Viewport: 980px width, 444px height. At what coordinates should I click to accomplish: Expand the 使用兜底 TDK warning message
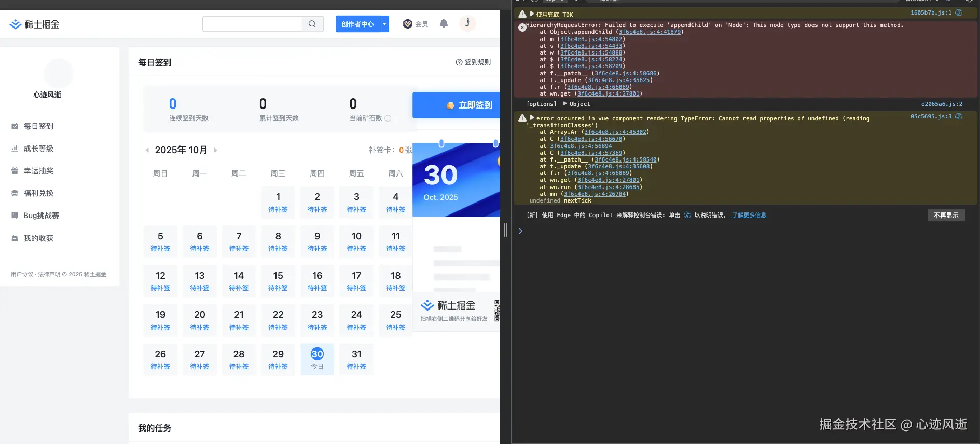pyautogui.click(x=532, y=14)
